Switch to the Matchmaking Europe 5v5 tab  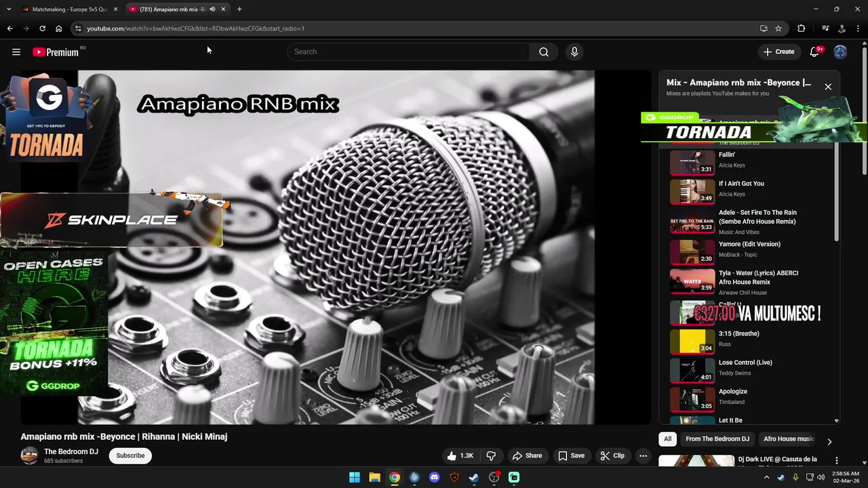[x=68, y=9]
